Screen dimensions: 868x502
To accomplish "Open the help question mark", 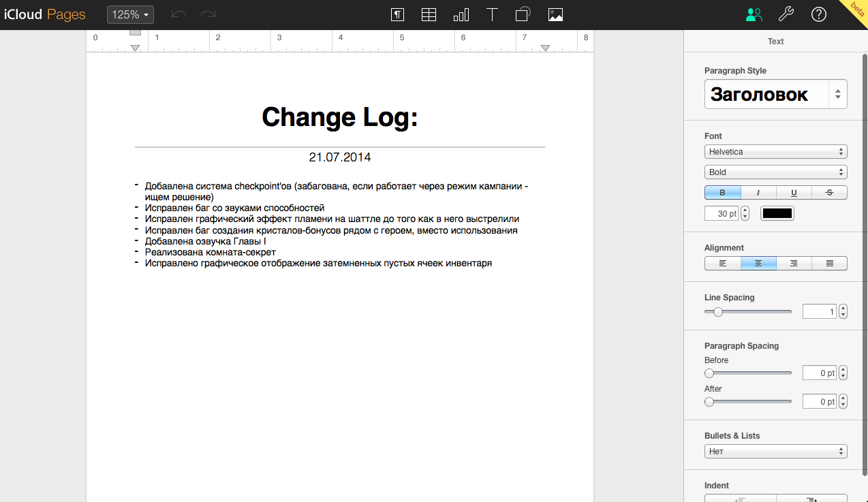I will click(x=819, y=14).
